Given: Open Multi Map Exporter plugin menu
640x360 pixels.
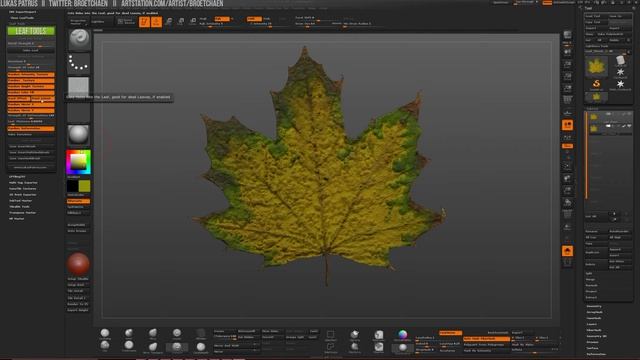Looking at the screenshot, I should click(23, 183).
